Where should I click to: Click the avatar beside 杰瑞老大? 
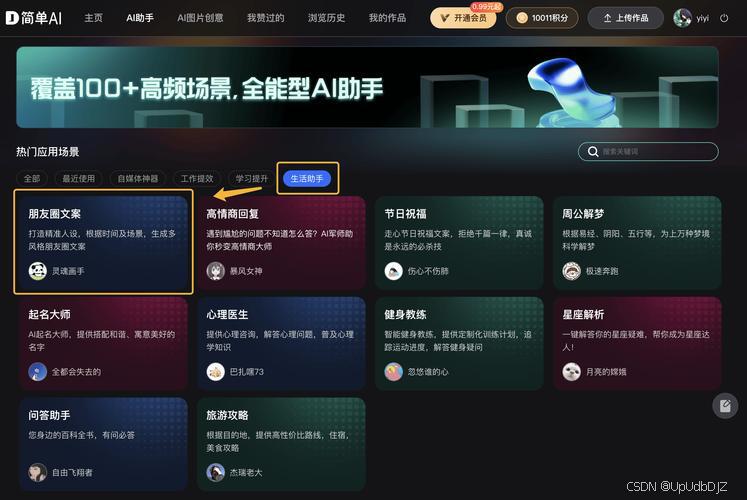215,472
